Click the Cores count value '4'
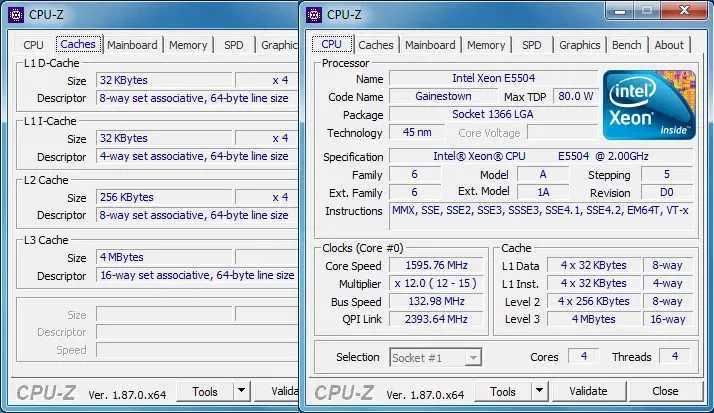Screen dimensions: 714x413 [584, 357]
